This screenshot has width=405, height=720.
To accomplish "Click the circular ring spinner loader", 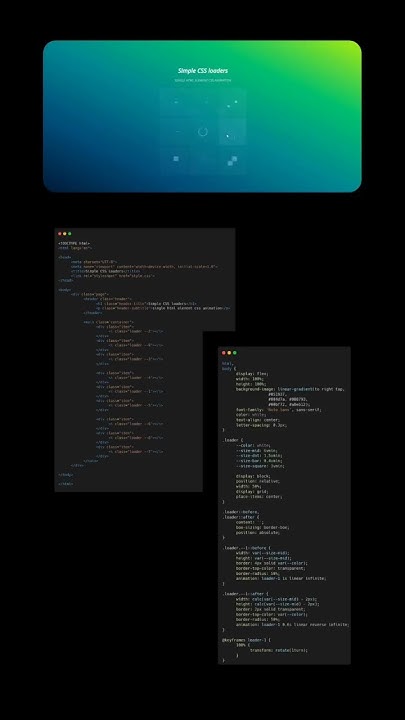I will click(x=202, y=132).
